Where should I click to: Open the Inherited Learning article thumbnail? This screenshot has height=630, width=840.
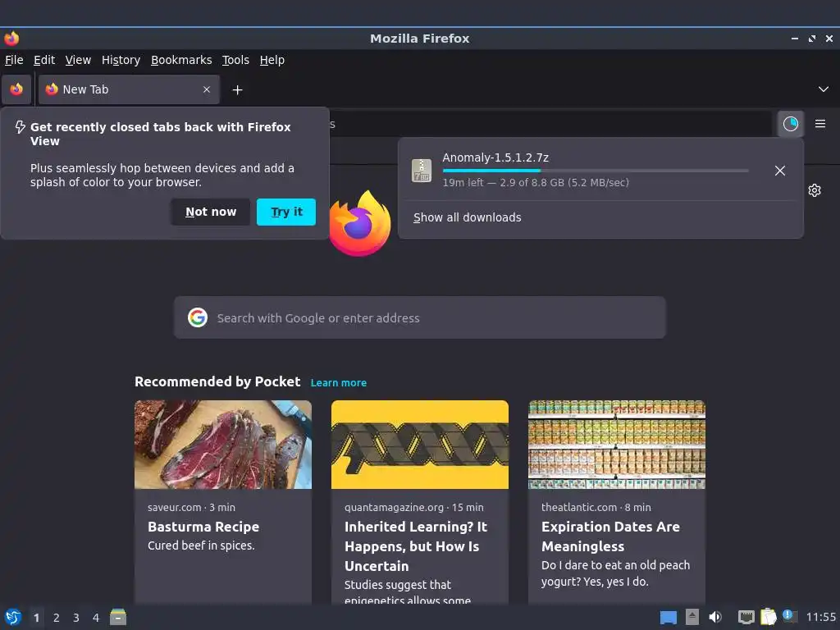[x=419, y=444]
